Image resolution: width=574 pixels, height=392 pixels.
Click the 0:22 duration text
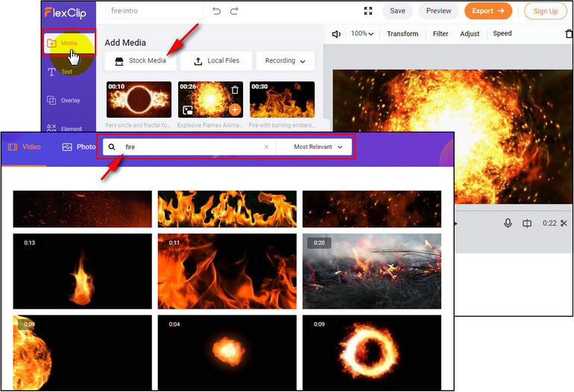(549, 224)
